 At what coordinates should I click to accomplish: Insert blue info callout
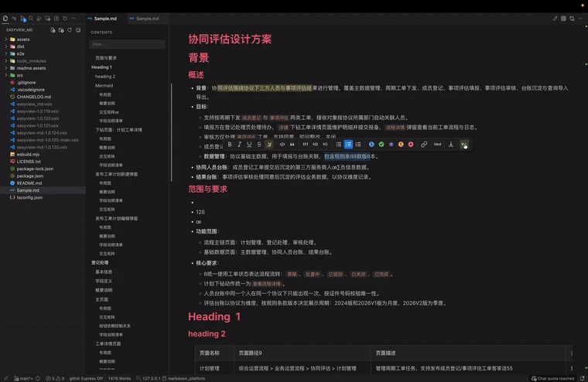tap(371, 145)
